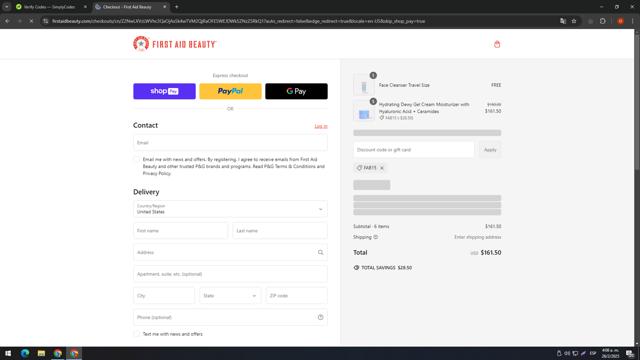Click the address search magnifier icon

tap(320, 252)
